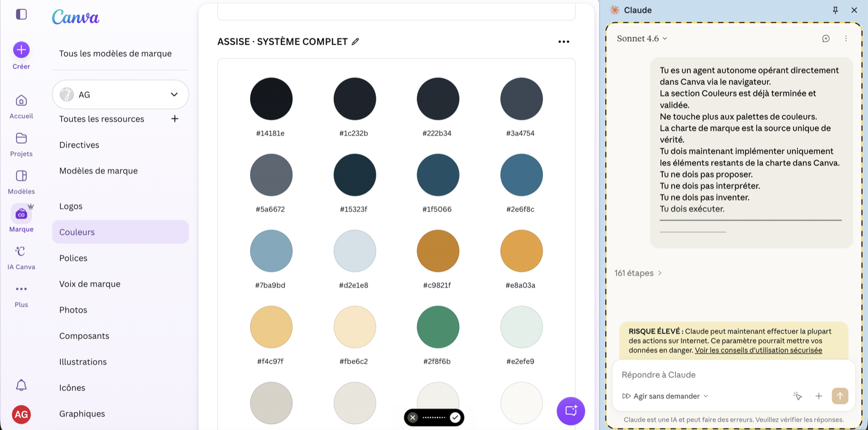Open the notifications bell

21,385
